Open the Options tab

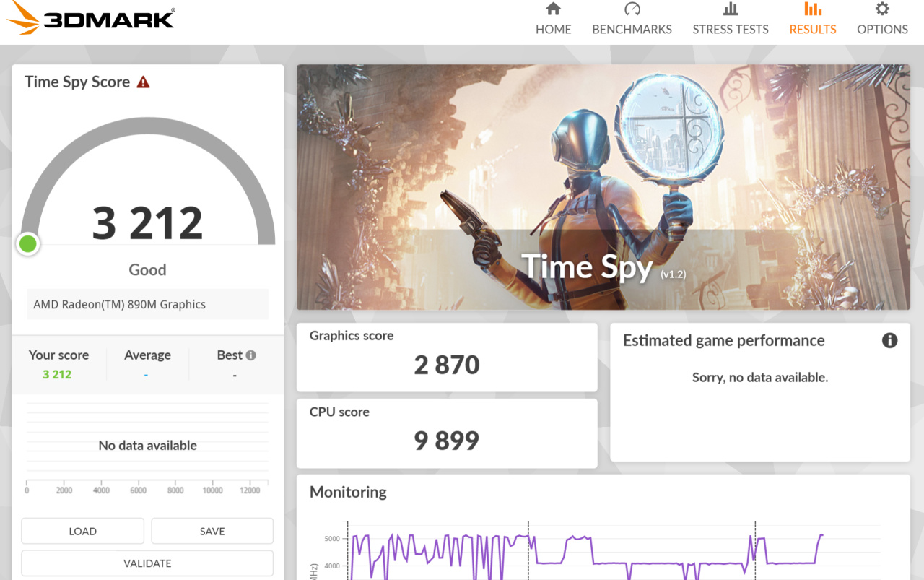882,20
